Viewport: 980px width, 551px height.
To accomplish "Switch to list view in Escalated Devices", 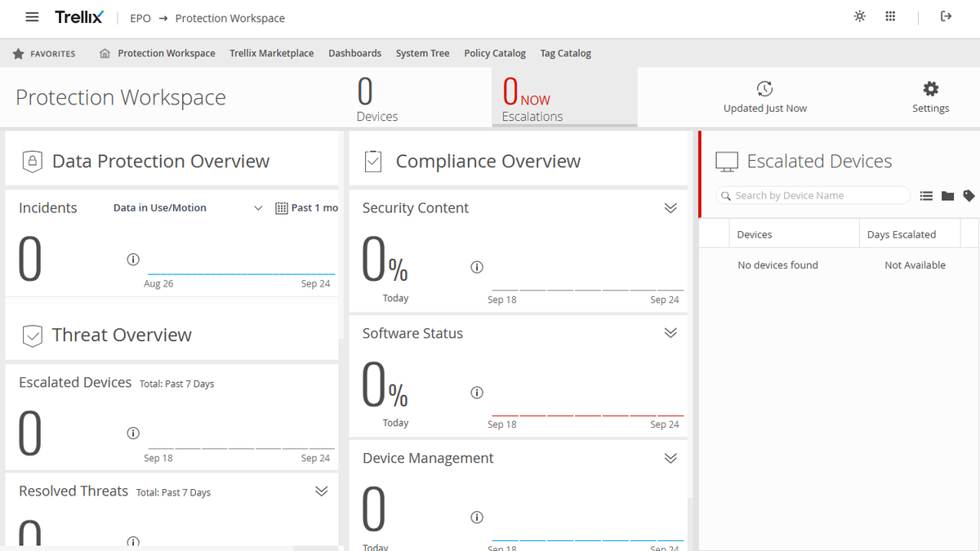I will click(926, 195).
